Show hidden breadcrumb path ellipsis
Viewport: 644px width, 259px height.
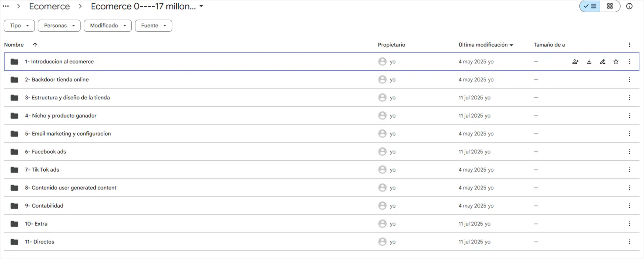(6, 6)
